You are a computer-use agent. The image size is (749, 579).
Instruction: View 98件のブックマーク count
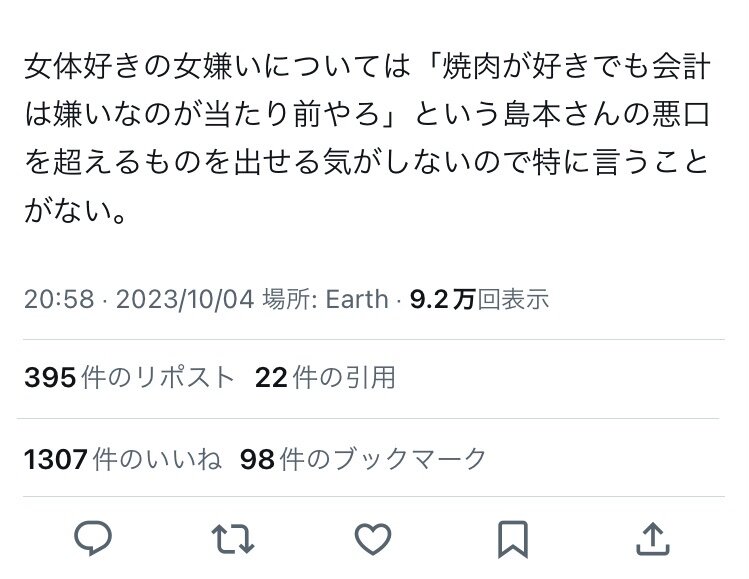click(x=363, y=459)
